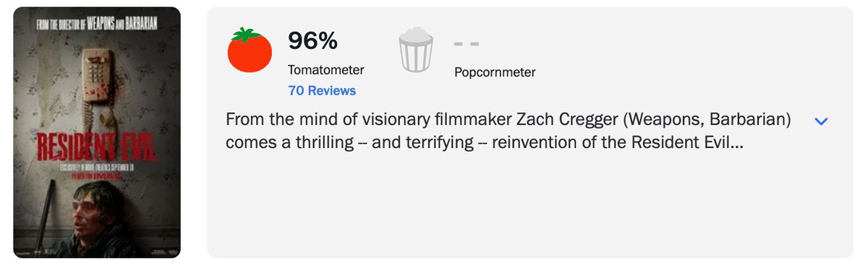Screen dimensions: 868x276
Task: Click the red tomato Tomatometer icon
Action: pyautogui.click(x=250, y=50)
